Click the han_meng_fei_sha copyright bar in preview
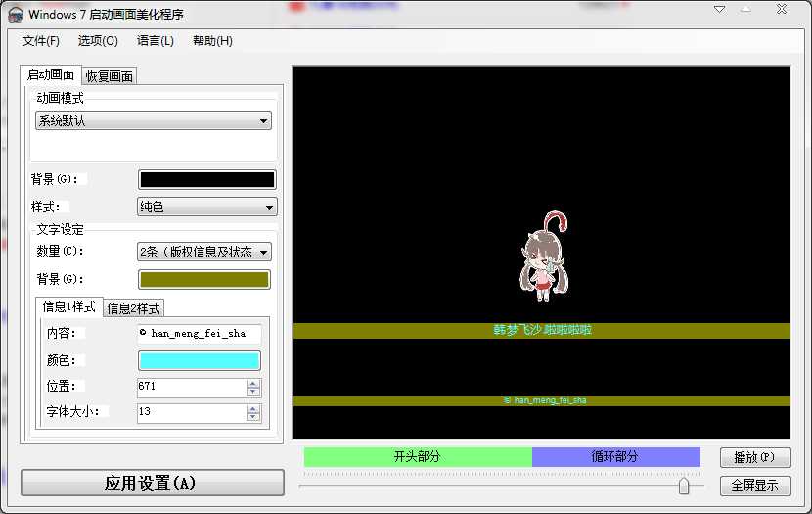 pyautogui.click(x=542, y=400)
